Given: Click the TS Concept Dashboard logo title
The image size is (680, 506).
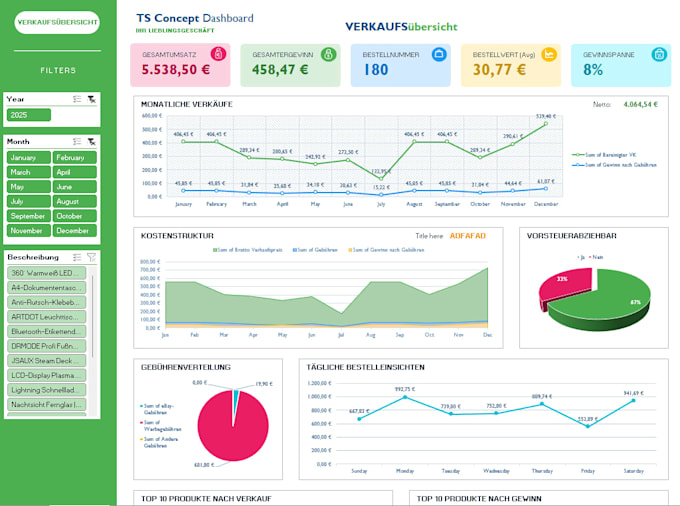Looking at the screenshot, I should (x=195, y=18).
